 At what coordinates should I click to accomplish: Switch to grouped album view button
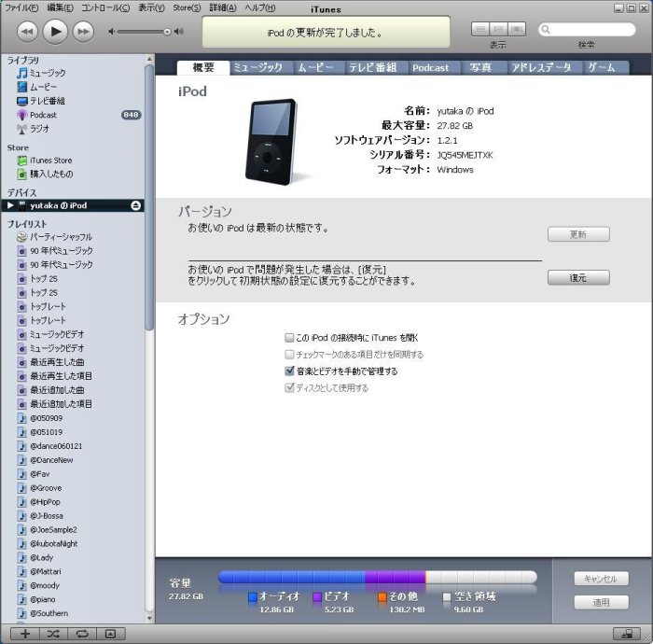[498, 29]
